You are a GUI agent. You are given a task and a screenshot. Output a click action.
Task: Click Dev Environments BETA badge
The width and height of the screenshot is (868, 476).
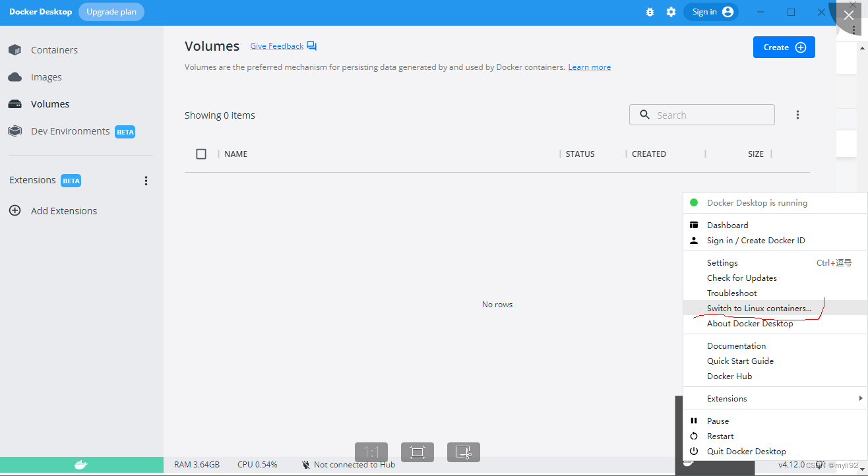(125, 132)
